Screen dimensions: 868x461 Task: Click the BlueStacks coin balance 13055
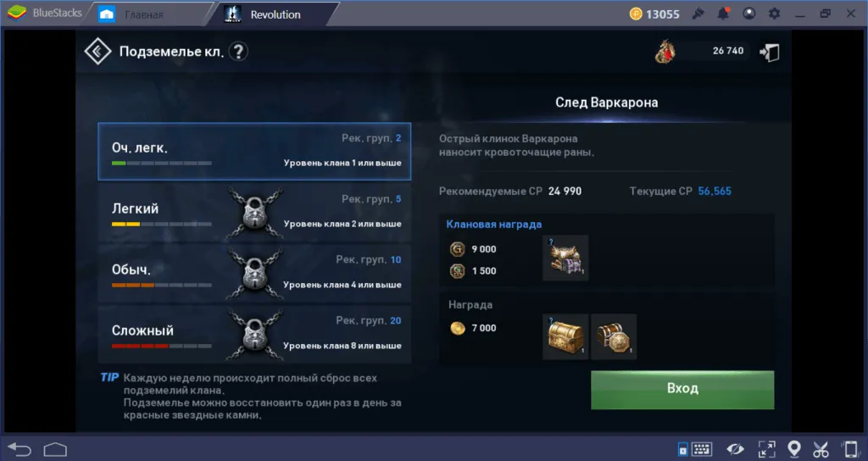655,14
